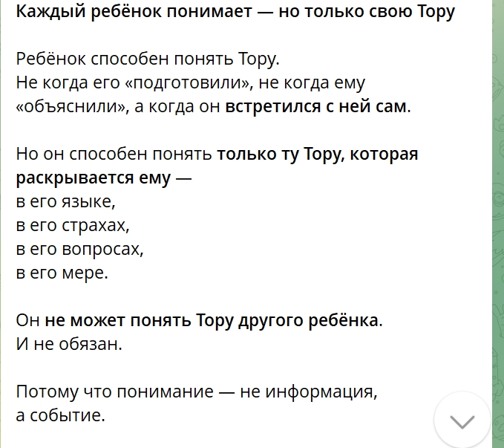Click the line "И не обязан."
The height and width of the screenshot is (448, 504).
[x=68, y=345]
